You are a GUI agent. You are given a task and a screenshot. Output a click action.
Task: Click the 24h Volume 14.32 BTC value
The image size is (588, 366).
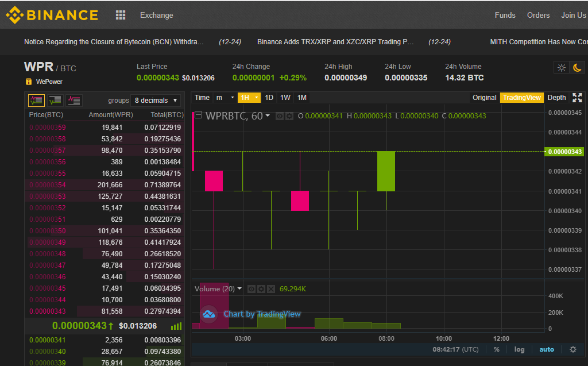[464, 78]
